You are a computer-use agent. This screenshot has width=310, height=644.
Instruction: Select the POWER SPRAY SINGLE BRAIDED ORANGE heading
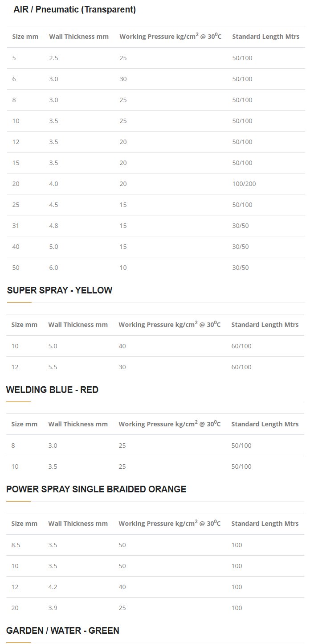pos(96,490)
